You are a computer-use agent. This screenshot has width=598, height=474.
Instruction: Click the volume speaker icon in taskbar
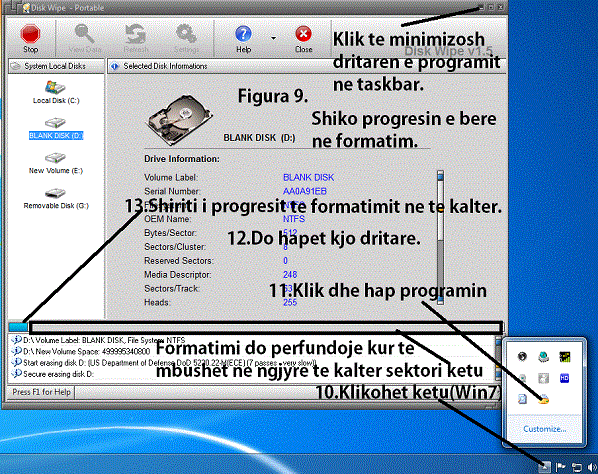click(x=592, y=467)
